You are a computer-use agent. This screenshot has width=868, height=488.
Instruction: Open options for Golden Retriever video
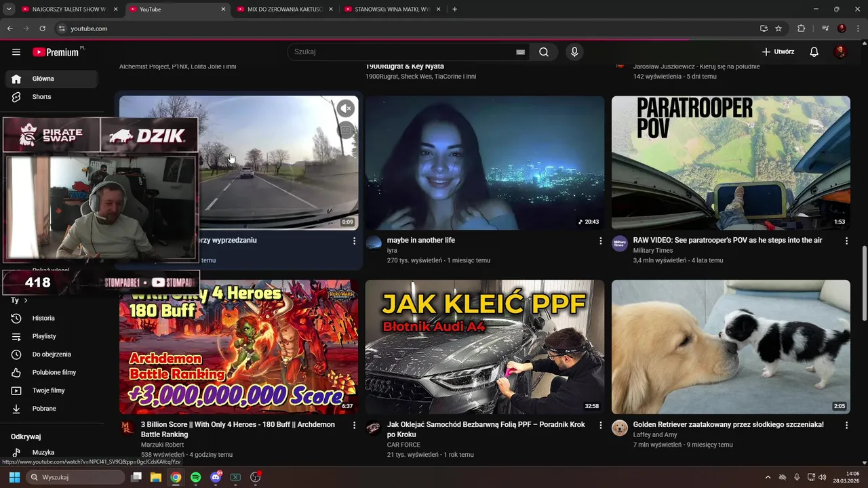846,425
